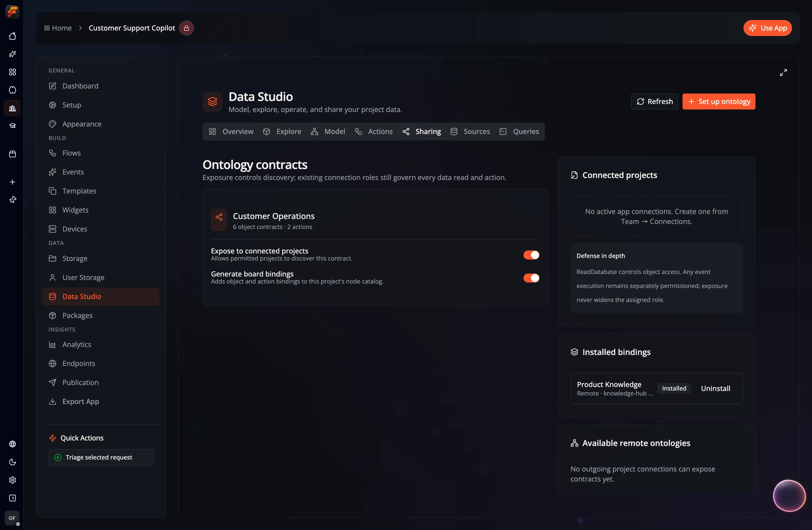Click the Customer Operations contract title

[x=273, y=216]
